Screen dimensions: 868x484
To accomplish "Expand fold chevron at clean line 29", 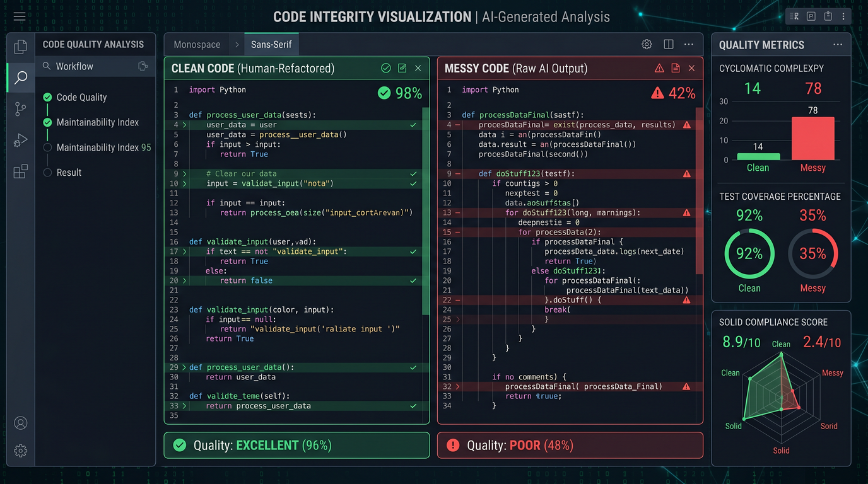I will 184,367.
